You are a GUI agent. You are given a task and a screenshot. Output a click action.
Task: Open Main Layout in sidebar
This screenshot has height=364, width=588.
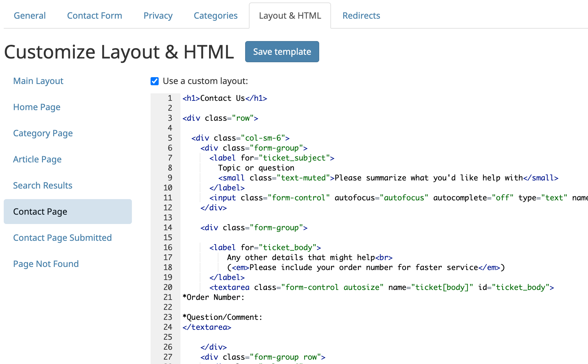[38, 81]
